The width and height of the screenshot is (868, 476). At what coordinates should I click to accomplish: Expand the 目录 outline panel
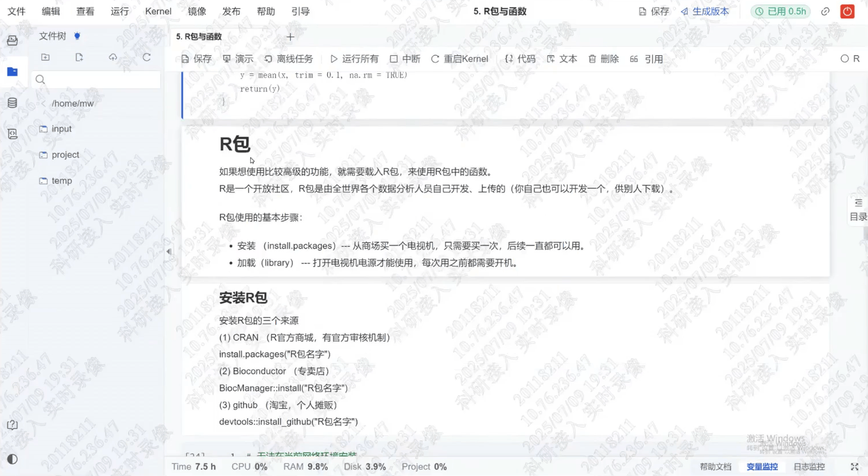[x=858, y=210]
